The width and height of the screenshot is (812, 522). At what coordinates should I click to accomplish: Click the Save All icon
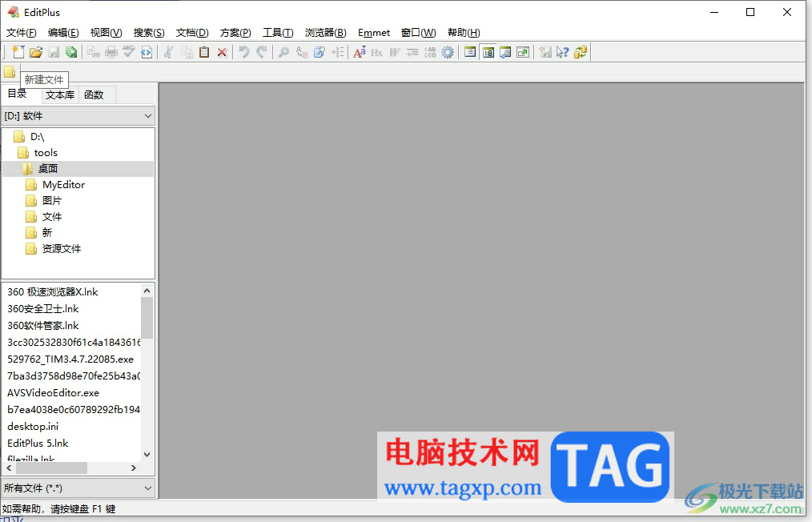coord(71,52)
